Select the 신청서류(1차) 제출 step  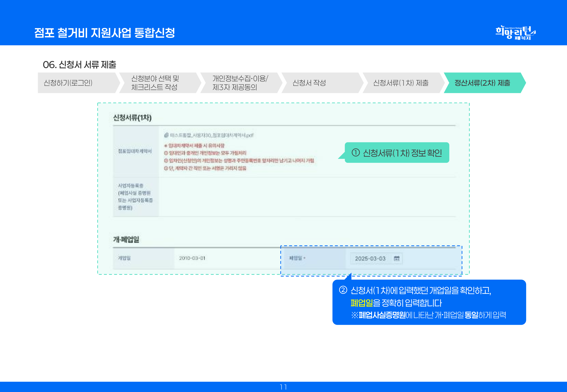[x=401, y=83]
